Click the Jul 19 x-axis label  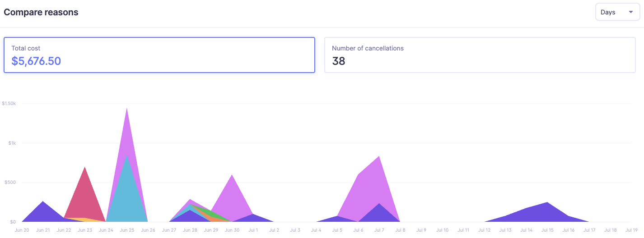tap(631, 230)
